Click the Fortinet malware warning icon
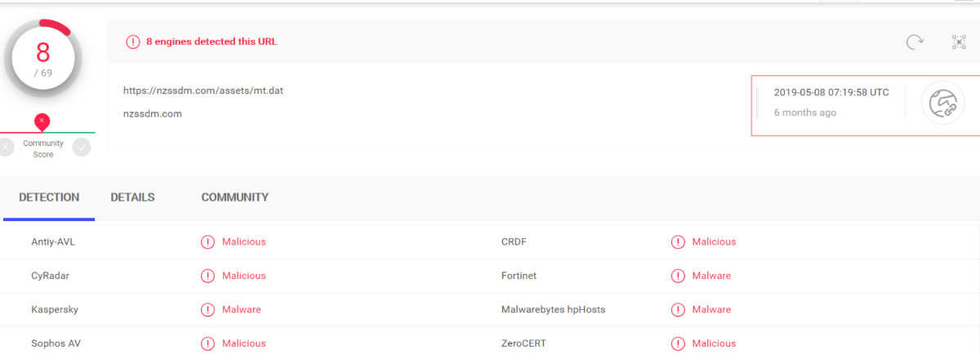This screenshot has height=354, width=980. pos(678,276)
